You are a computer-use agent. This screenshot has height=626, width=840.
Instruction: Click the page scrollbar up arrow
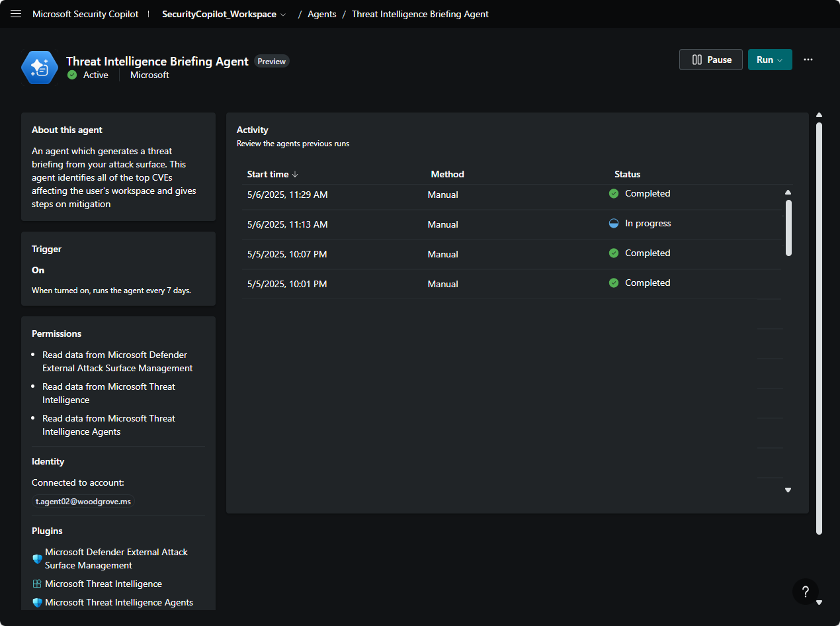pos(819,115)
